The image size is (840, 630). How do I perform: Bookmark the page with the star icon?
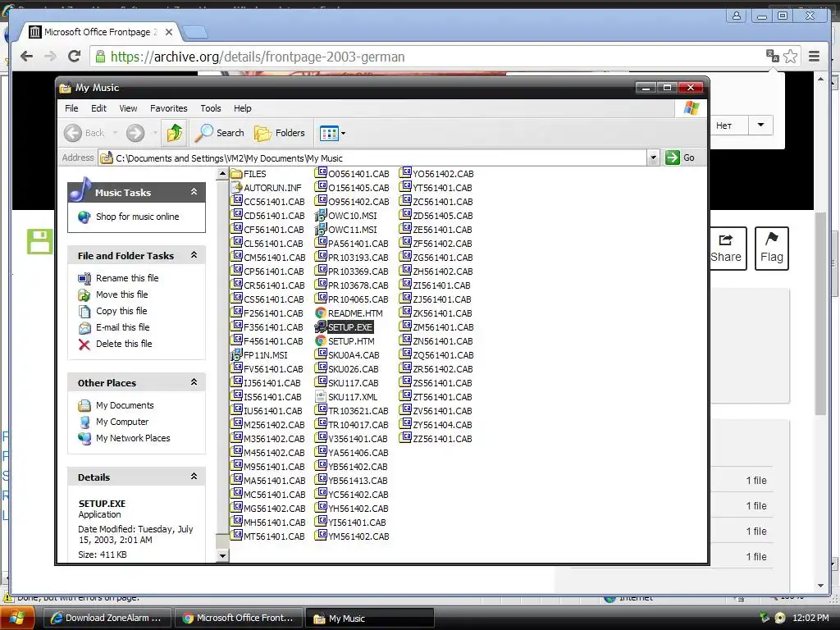[x=790, y=57]
